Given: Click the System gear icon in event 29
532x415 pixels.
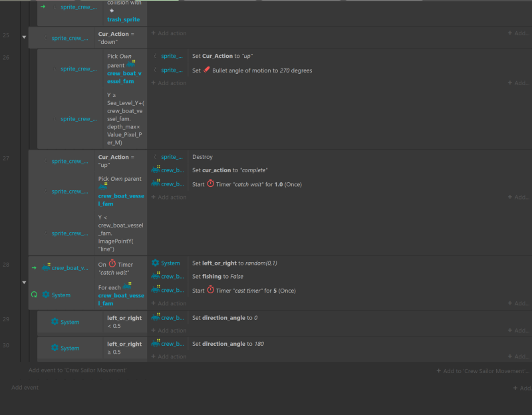Looking at the screenshot, I should click(55, 322).
